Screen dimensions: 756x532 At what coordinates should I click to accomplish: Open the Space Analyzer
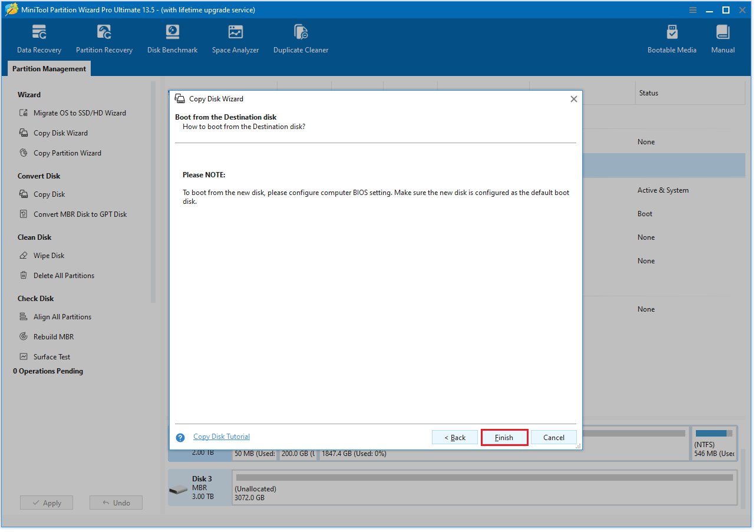235,38
